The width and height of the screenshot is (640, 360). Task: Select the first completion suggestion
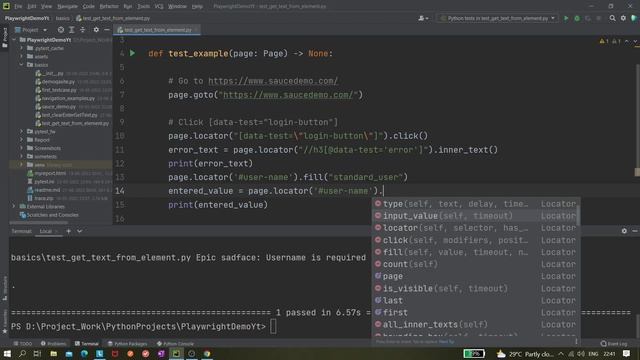[x=476, y=312]
